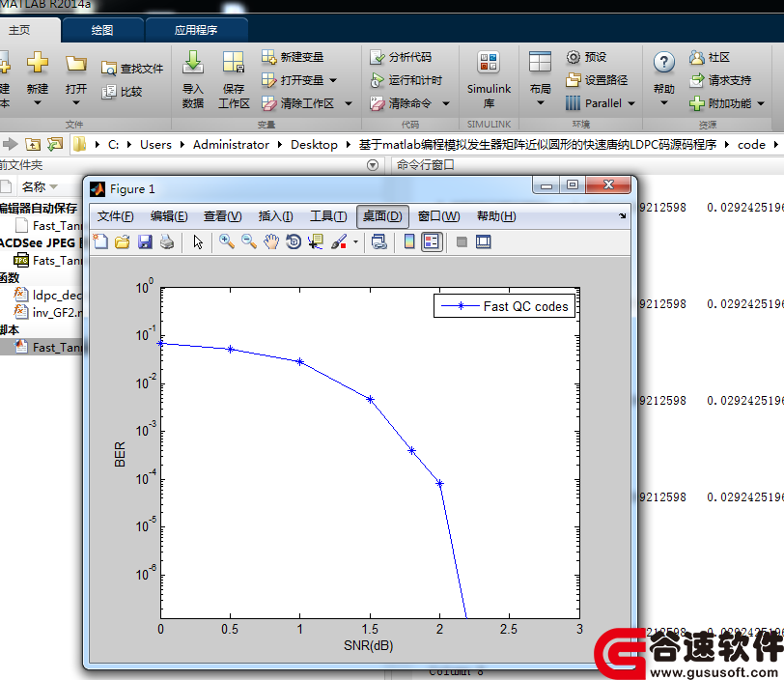Open 预设 preferences

pyautogui.click(x=586, y=57)
